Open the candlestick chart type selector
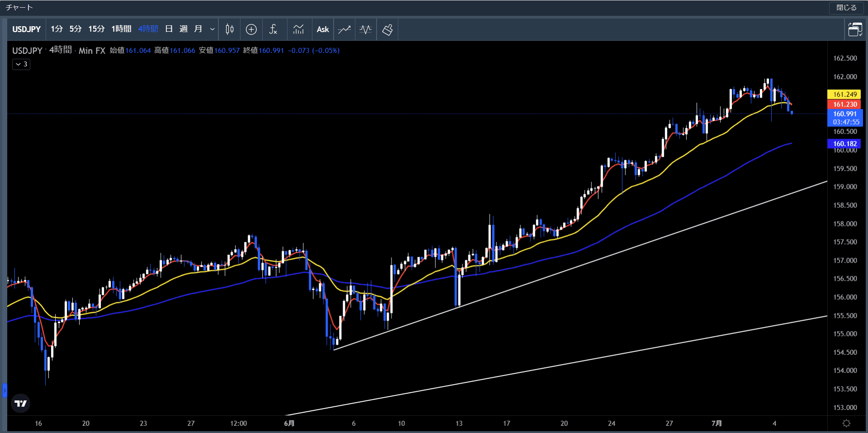The height and width of the screenshot is (433, 868). [x=230, y=29]
